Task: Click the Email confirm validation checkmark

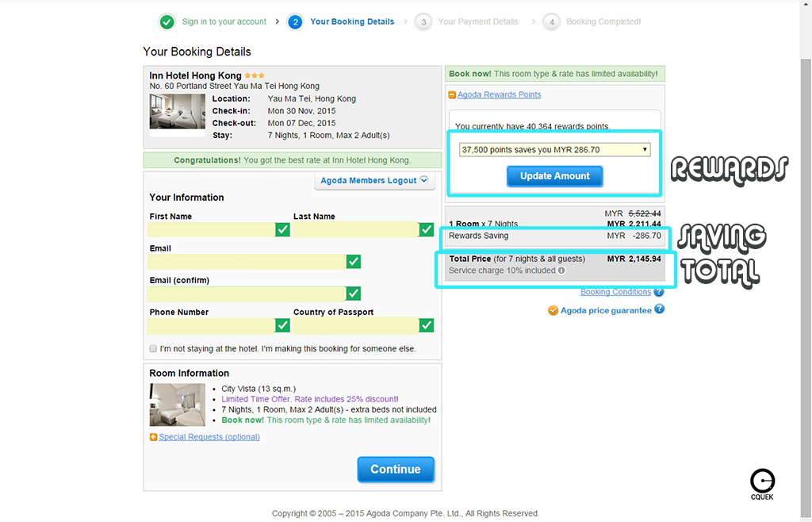Action: pyautogui.click(x=353, y=294)
